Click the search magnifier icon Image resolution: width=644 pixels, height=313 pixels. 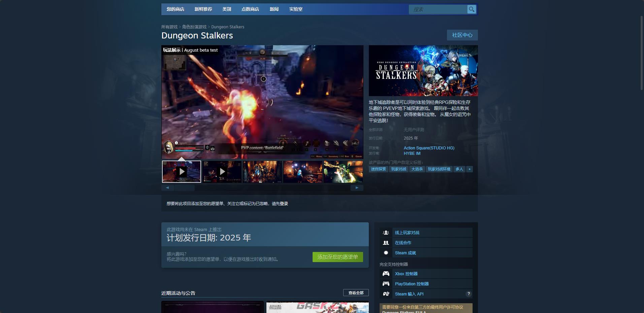[472, 9]
